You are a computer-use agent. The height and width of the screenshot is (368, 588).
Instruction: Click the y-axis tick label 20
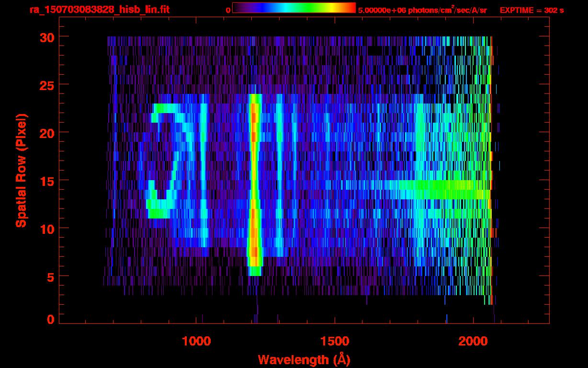coord(46,133)
